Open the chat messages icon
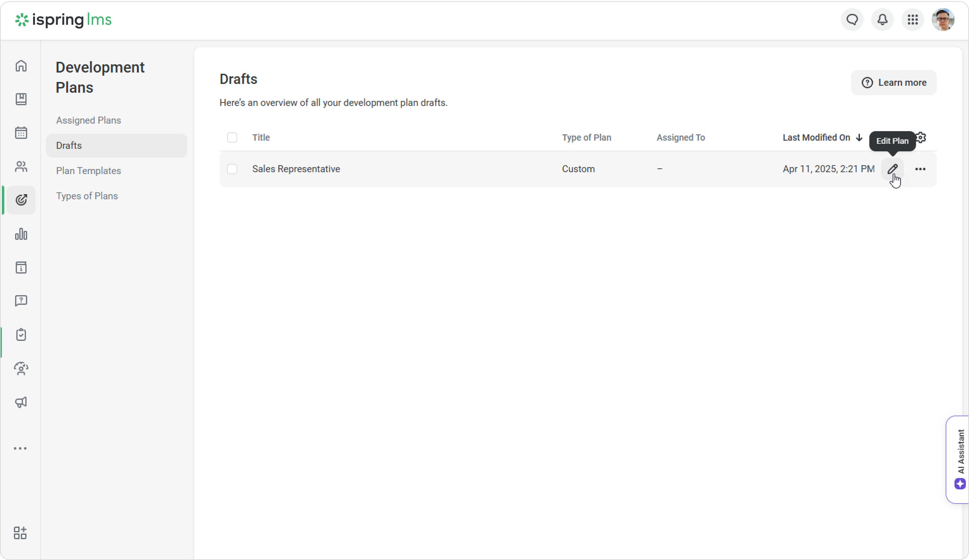 tap(852, 20)
